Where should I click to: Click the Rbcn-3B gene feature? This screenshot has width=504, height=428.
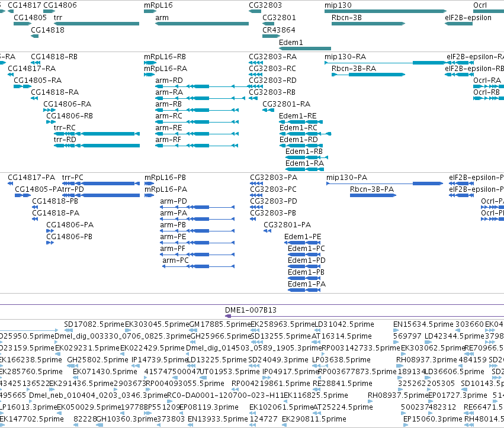click(368, 24)
